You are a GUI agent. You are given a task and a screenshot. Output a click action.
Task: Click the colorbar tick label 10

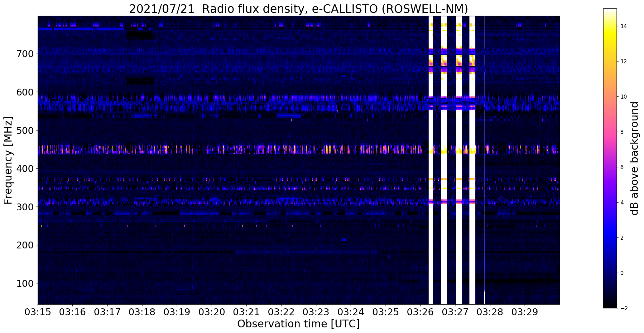point(623,97)
